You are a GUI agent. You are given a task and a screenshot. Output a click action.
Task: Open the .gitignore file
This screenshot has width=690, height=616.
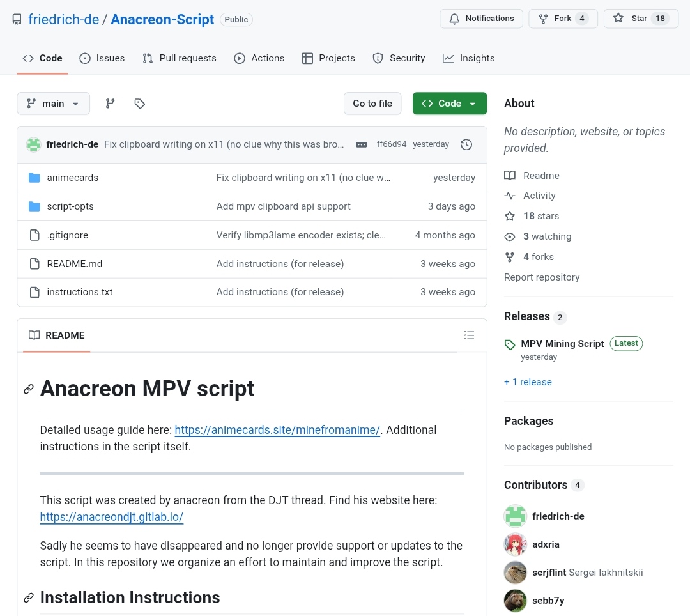(x=68, y=235)
